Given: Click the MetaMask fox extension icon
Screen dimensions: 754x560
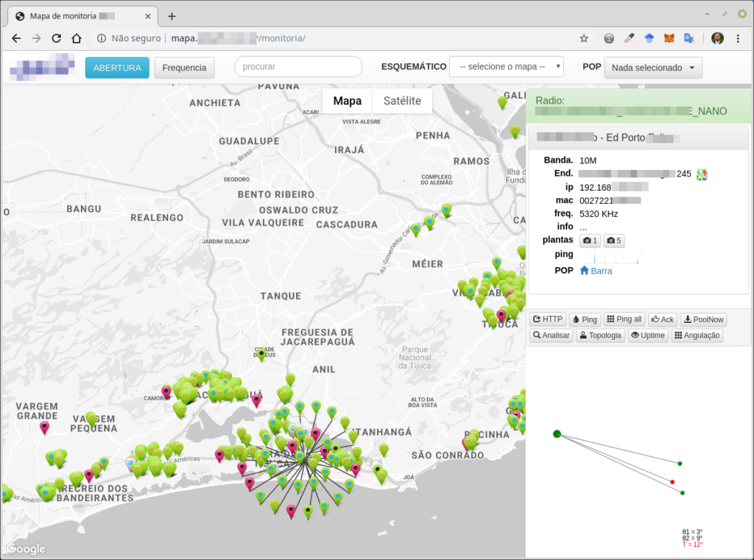Looking at the screenshot, I should 669,38.
